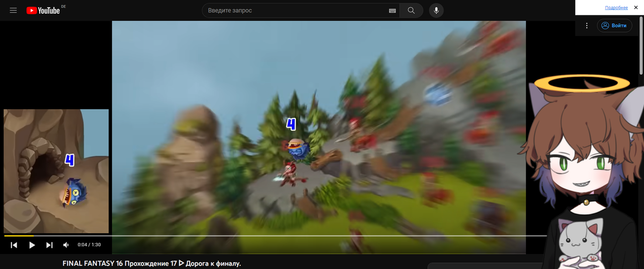Click the 0:04 / 1:30 time display
This screenshot has width=644, height=269.
[89, 245]
